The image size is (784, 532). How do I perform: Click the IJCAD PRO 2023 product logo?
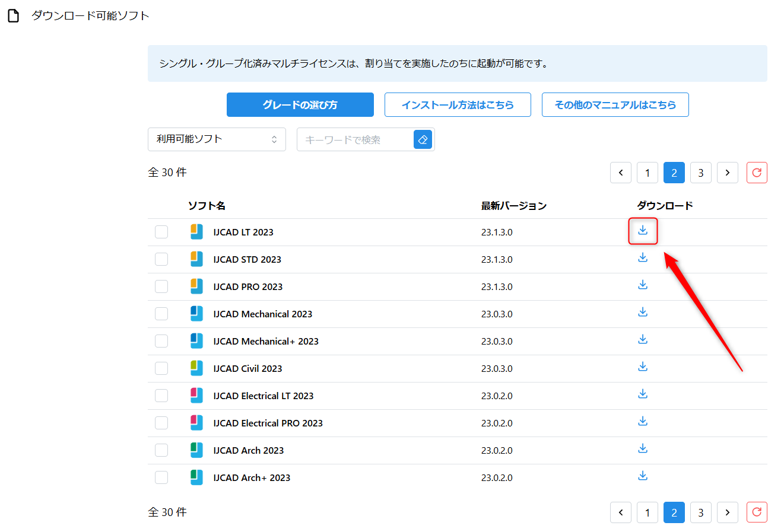[196, 286]
